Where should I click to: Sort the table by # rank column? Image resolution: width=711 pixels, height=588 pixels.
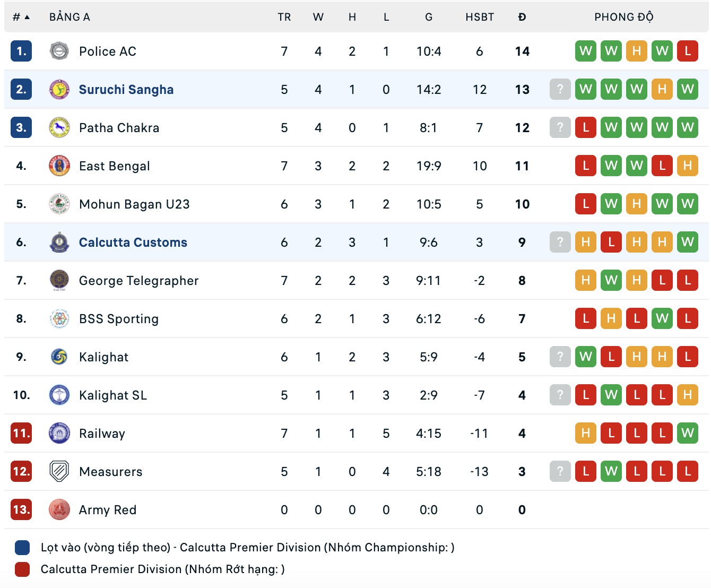point(21,17)
